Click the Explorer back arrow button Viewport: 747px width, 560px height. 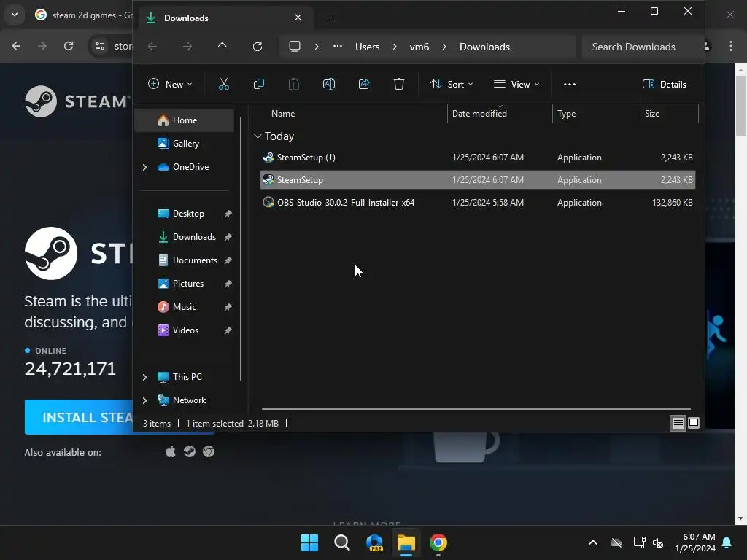(x=152, y=47)
